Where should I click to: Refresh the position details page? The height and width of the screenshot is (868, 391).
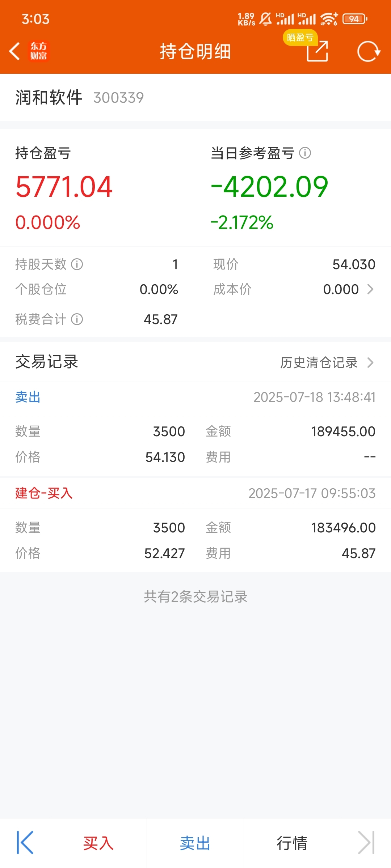tap(369, 51)
